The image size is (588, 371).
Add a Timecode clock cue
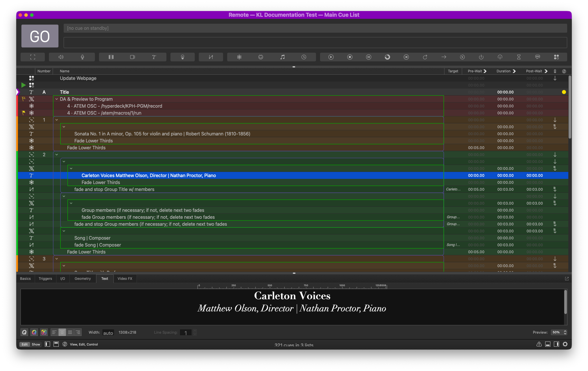(x=304, y=57)
